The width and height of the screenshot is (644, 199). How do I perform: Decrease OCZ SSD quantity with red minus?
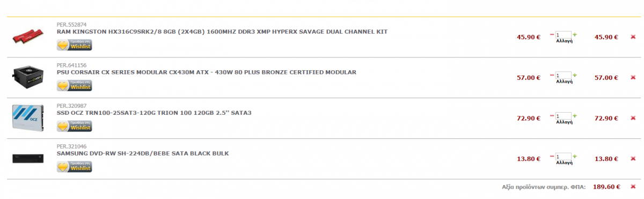pos(552,116)
